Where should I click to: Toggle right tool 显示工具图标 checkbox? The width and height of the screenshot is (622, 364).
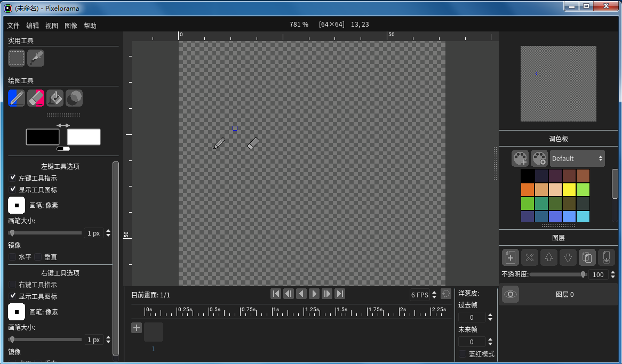click(13, 296)
